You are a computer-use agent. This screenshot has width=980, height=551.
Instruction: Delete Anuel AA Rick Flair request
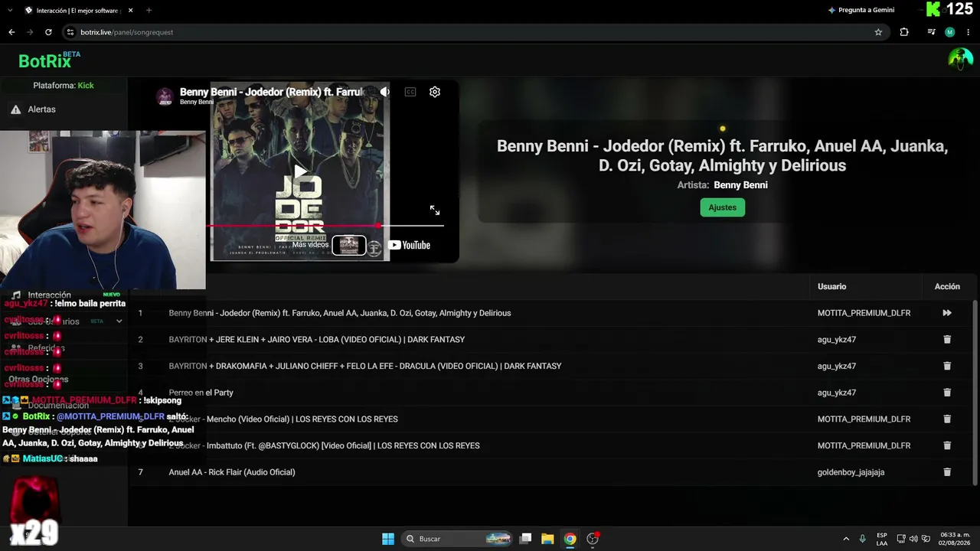click(947, 472)
